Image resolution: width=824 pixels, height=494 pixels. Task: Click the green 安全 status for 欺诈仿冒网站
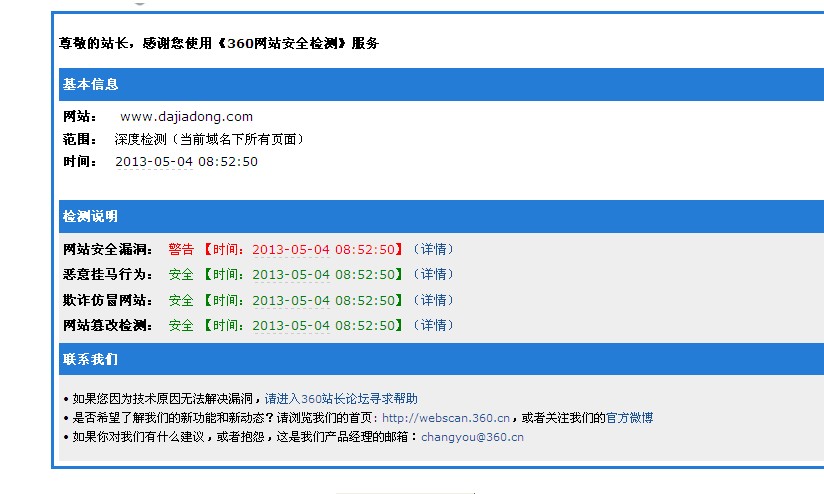181,300
